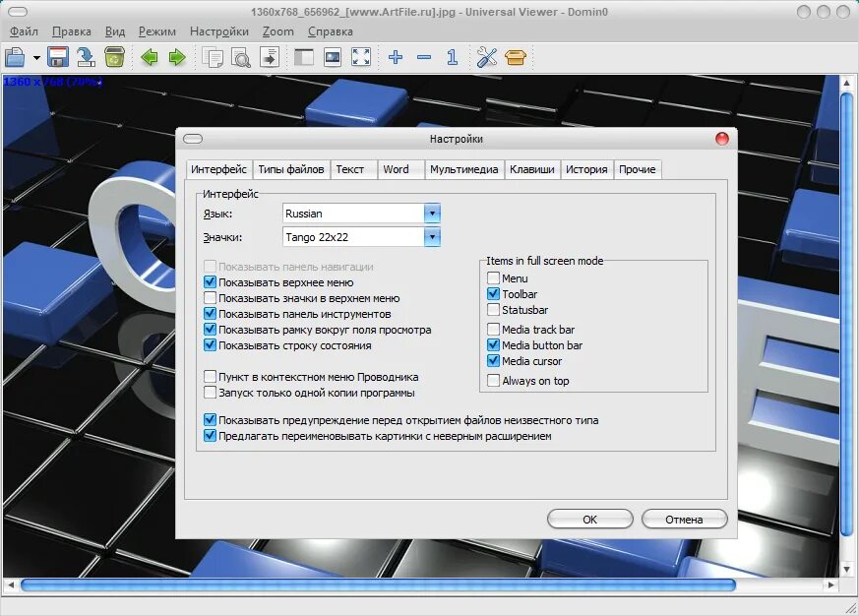Open find with the magnifier document icon
This screenshot has height=616, width=859.
click(240, 57)
